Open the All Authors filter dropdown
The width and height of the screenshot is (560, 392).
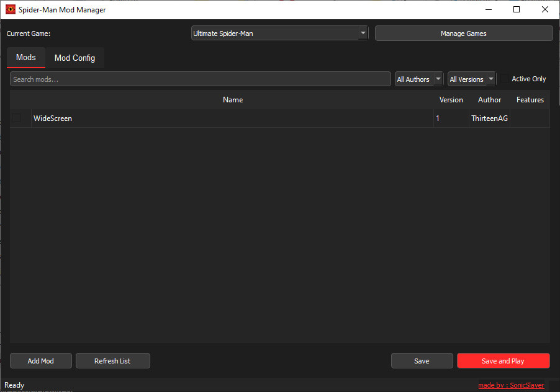coord(418,79)
